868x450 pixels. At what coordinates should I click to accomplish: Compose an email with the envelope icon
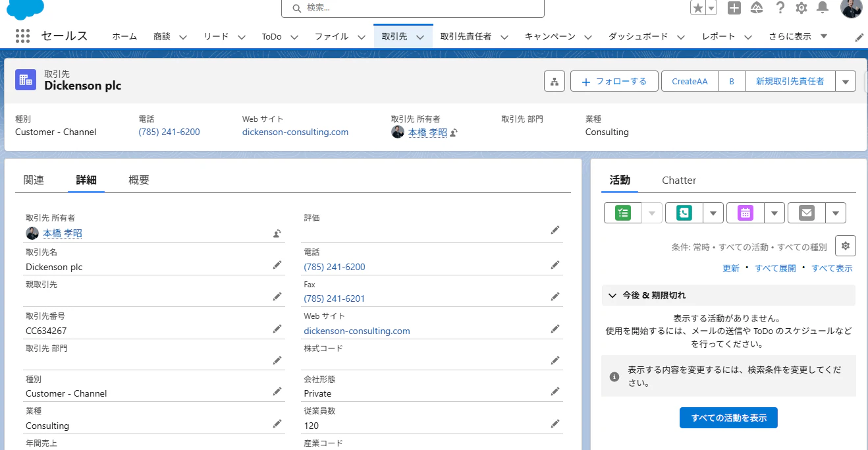(x=806, y=213)
